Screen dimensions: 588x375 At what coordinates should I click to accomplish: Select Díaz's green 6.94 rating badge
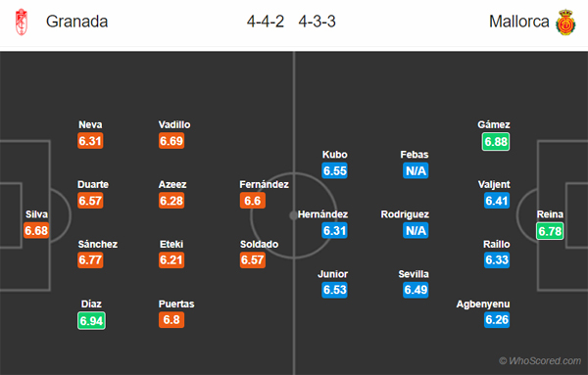pyautogui.click(x=91, y=321)
